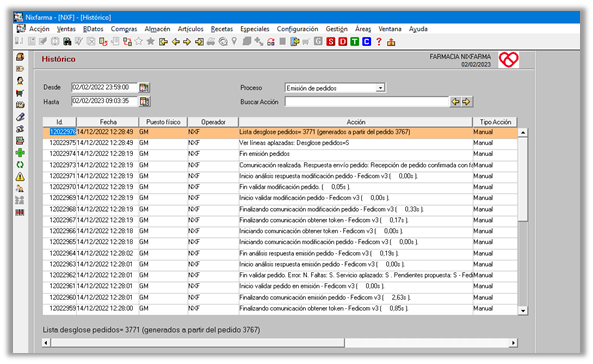Click the heart logo of Farmacia Nixfarma
This screenshot has width=593, height=364.
(508, 60)
